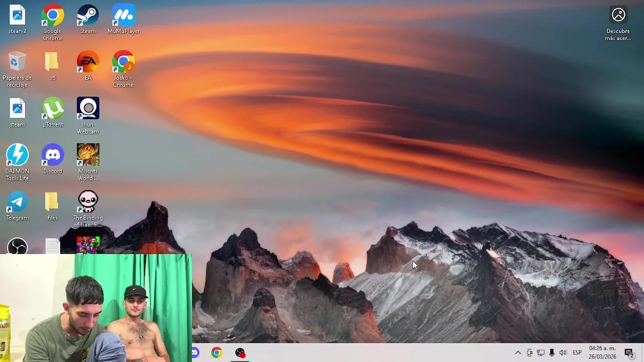Screen dimensions: 644x362
Task: Click the webcam overlay thumbnail
Action: tap(96, 308)
